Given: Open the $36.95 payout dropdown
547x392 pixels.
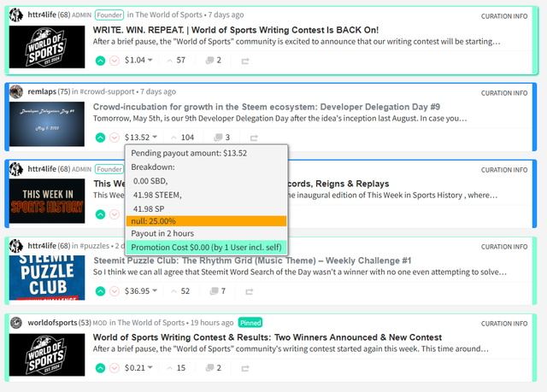Looking at the screenshot, I should pos(141,291).
